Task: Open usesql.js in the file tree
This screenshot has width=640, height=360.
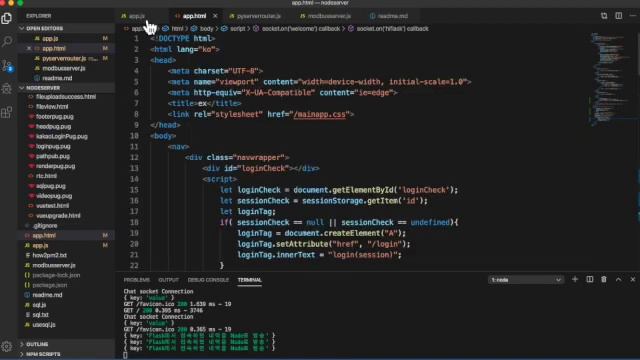Action: (x=66, y=324)
